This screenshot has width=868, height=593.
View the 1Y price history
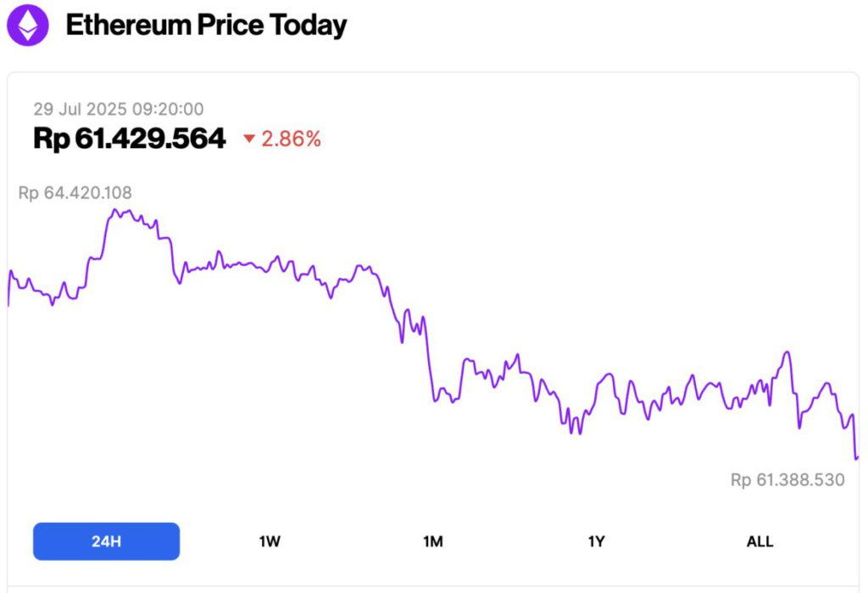596,540
